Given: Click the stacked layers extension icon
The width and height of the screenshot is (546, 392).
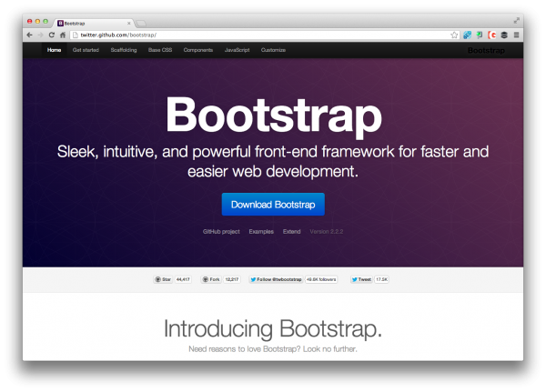Looking at the screenshot, I should 504,35.
